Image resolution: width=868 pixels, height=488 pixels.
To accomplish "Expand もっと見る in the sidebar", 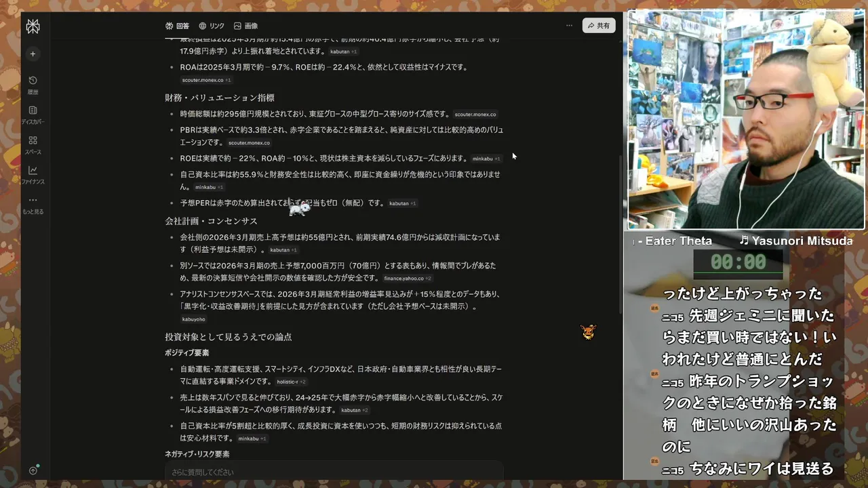I will pos(33,205).
